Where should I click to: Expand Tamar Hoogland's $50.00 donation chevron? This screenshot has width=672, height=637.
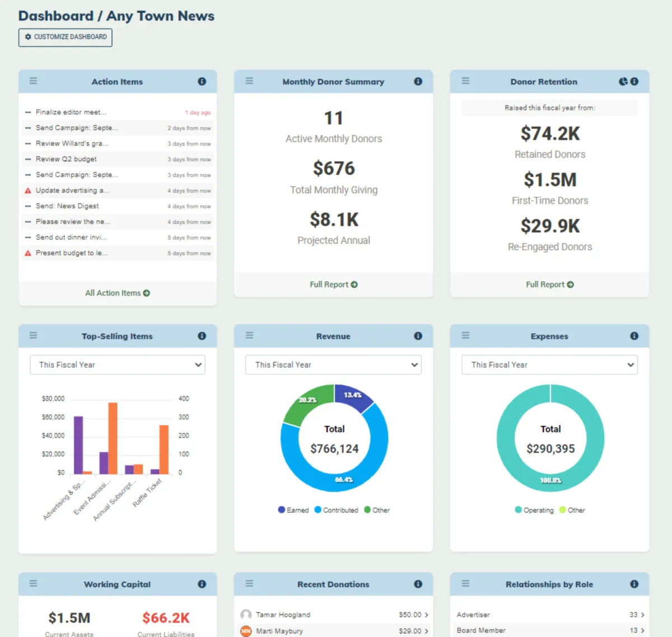pos(427,615)
